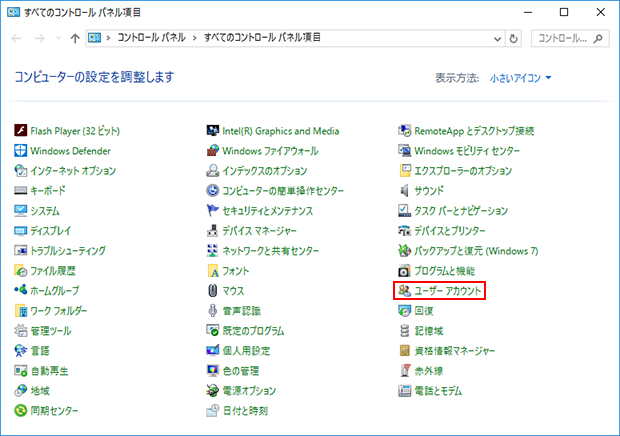Click the Windows ファイアウォール icon
Viewport: 620px width, 436px height.
pos(212,151)
